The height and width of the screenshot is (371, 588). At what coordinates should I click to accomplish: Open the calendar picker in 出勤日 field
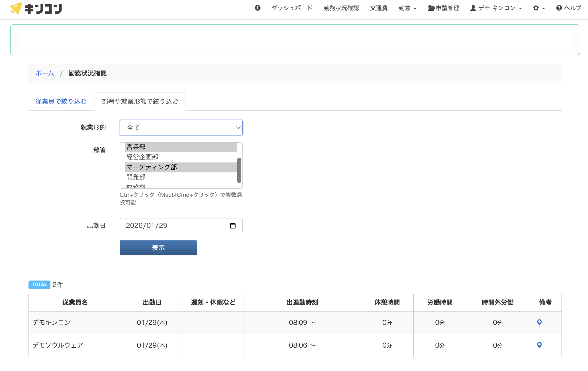coord(233,226)
